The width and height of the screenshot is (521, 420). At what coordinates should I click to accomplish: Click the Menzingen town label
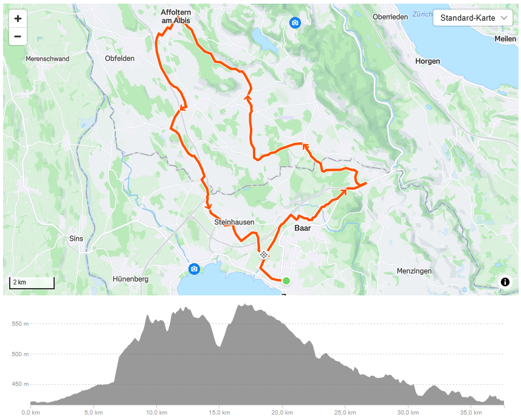(x=414, y=271)
